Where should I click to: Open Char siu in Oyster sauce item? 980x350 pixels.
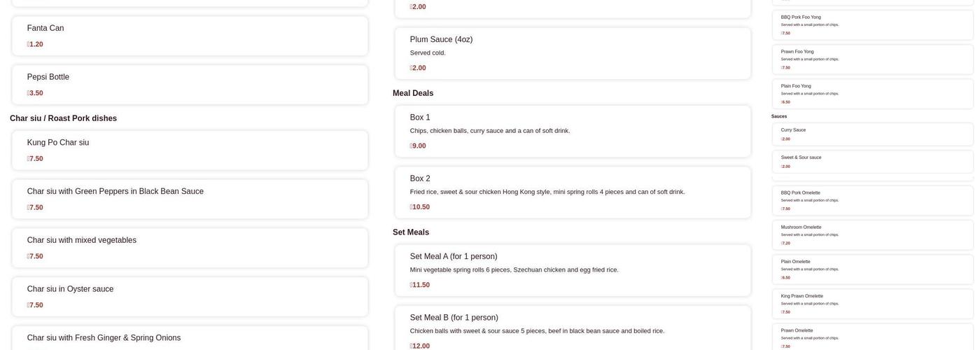pyautogui.click(x=190, y=297)
